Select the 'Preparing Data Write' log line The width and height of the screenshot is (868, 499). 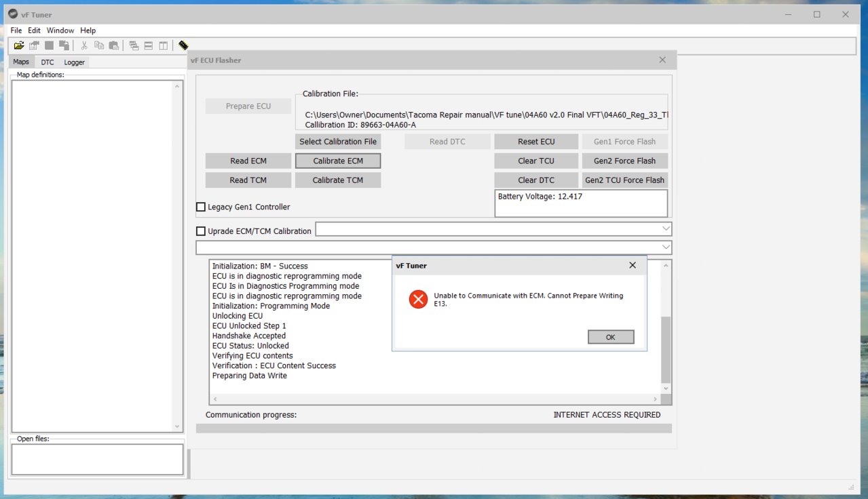(250, 376)
